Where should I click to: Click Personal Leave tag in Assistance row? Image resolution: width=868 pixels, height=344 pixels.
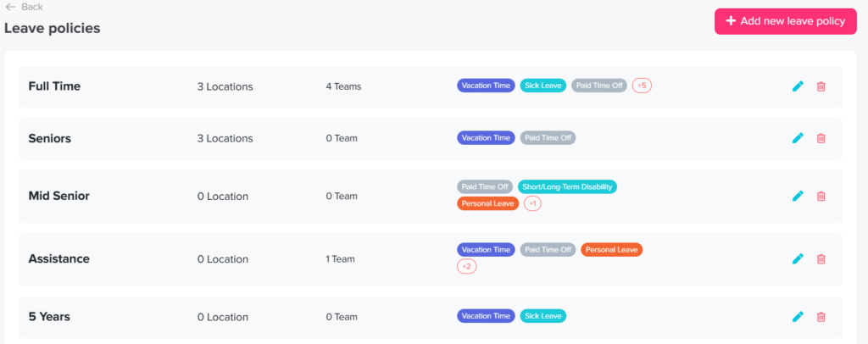611,250
